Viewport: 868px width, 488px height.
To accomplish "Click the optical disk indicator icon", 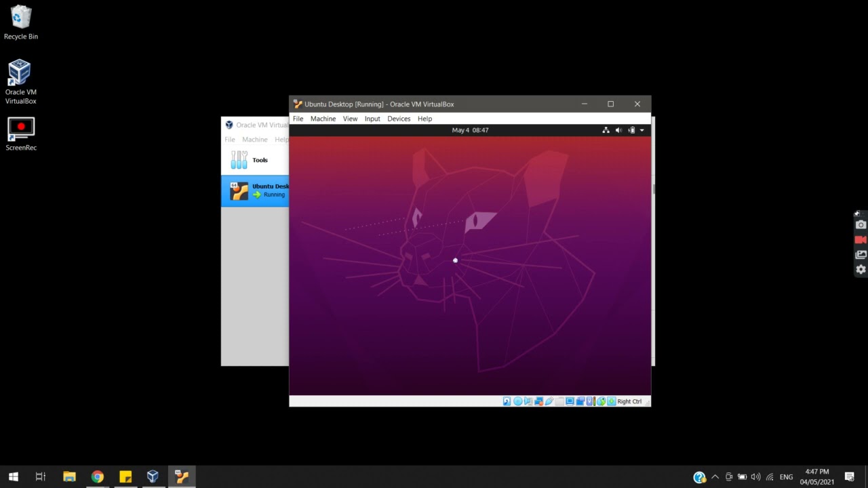I will pyautogui.click(x=517, y=401).
